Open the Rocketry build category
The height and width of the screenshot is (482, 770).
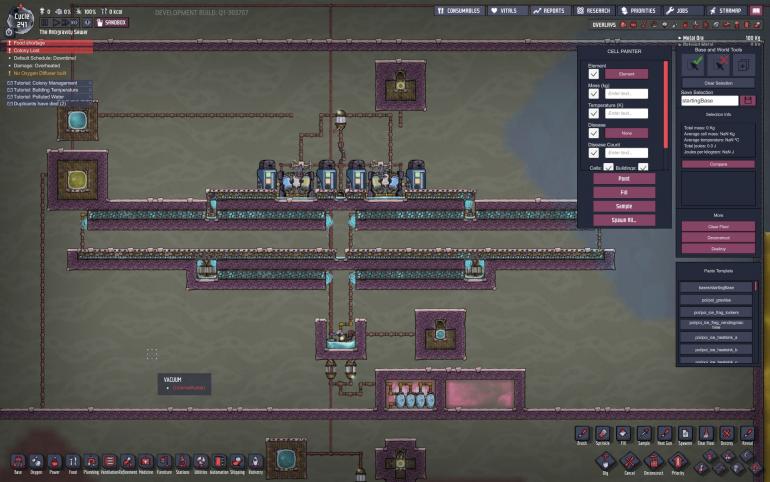(x=255, y=463)
